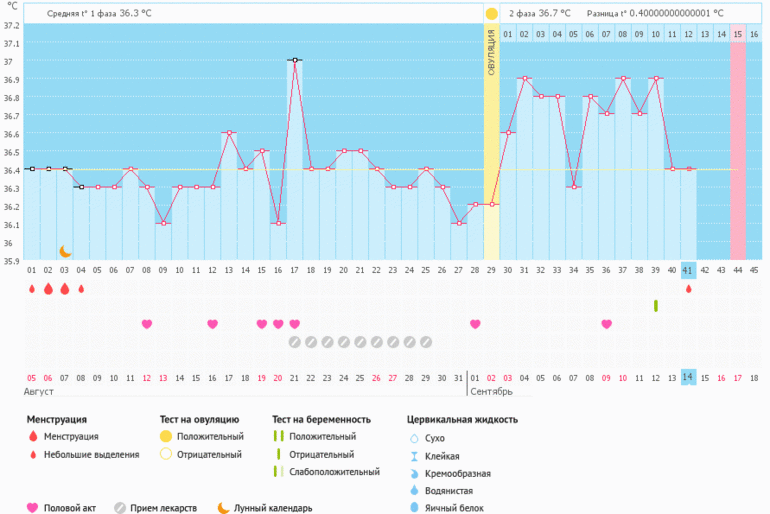Click the highlighted cycle day 41 label
This screenshot has height=514, width=770.
[688, 270]
